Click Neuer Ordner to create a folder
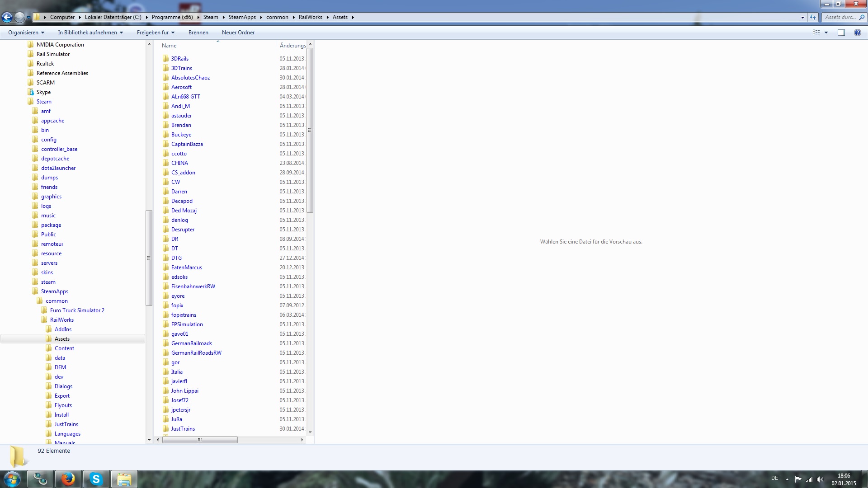This screenshot has width=868, height=488. click(x=238, y=33)
